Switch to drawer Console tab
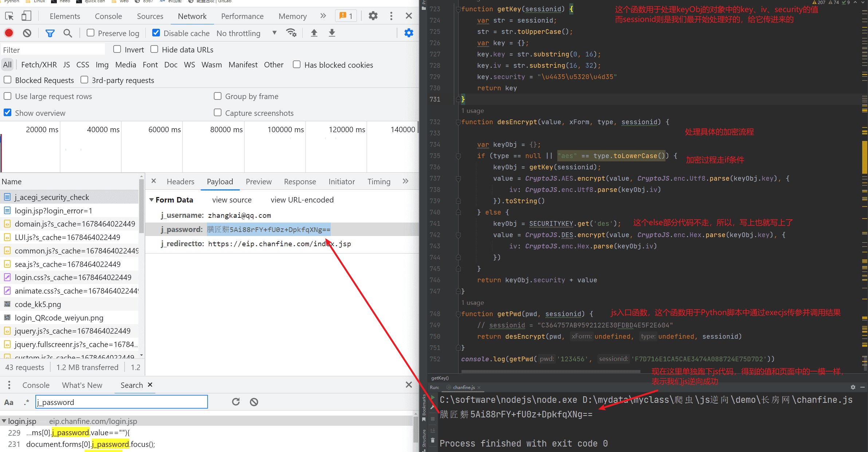Viewport: 868px width, 452px height. point(36,385)
